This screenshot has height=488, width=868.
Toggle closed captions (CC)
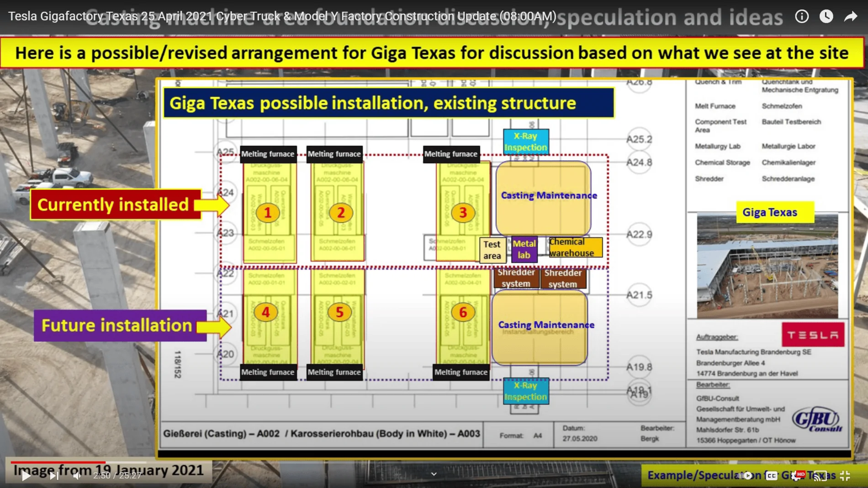click(x=772, y=476)
